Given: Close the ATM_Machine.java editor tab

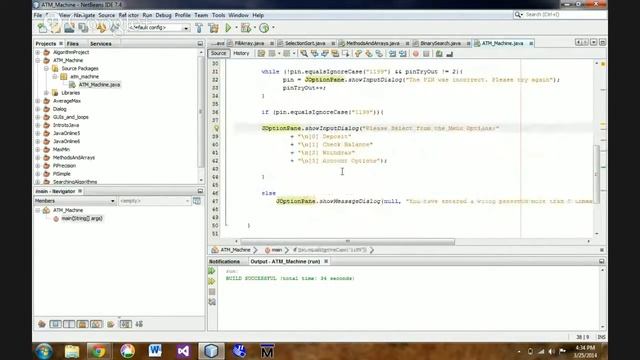Looking at the screenshot, I should 531,43.
